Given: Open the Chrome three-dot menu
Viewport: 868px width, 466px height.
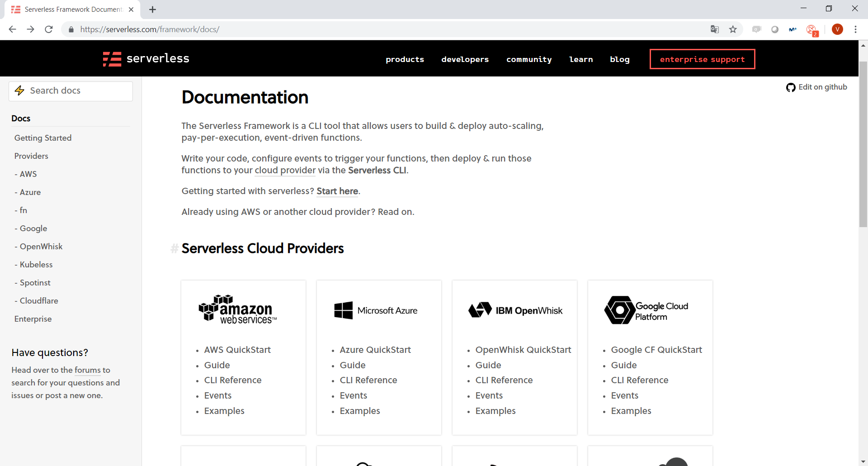Looking at the screenshot, I should (855, 29).
